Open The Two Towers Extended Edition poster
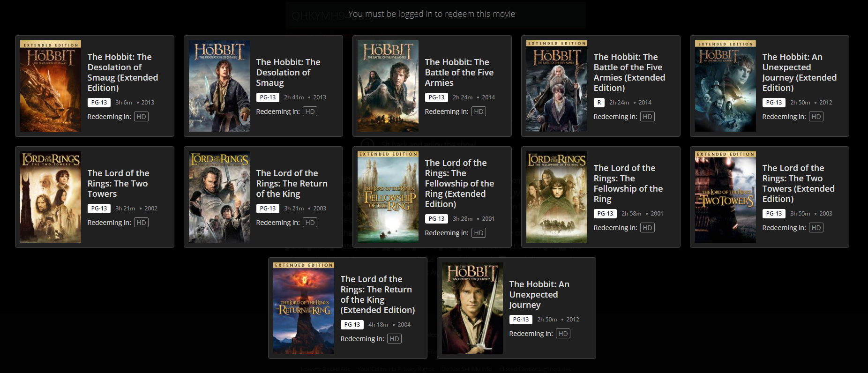868x373 pixels. coord(726,197)
